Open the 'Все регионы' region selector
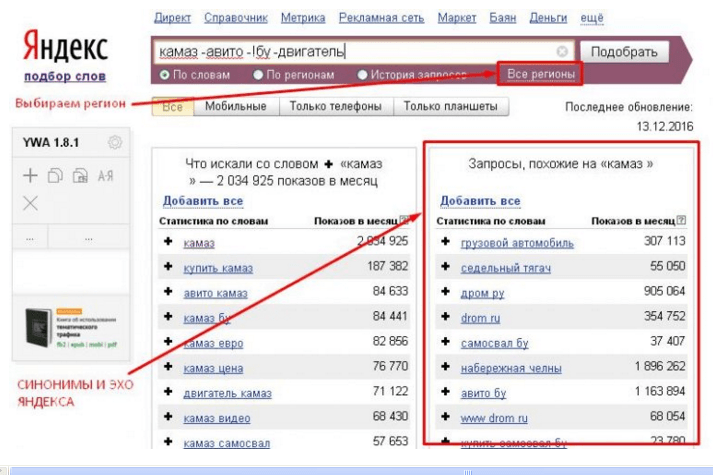Screen dimensions: 713x475 click(x=541, y=74)
